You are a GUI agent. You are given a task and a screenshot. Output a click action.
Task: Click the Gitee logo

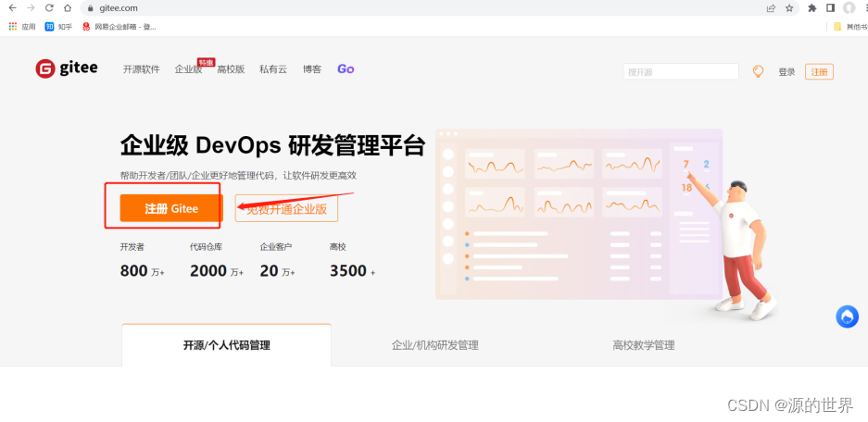click(x=67, y=68)
